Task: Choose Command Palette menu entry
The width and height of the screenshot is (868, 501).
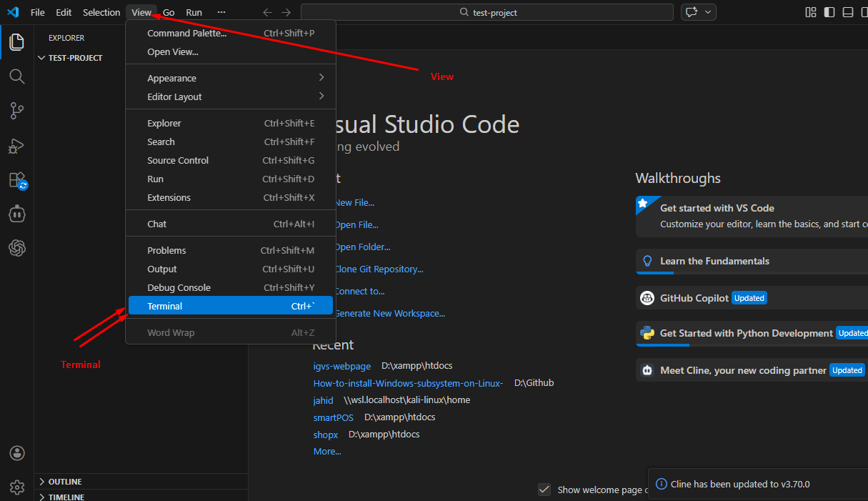Action: coord(230,33)
